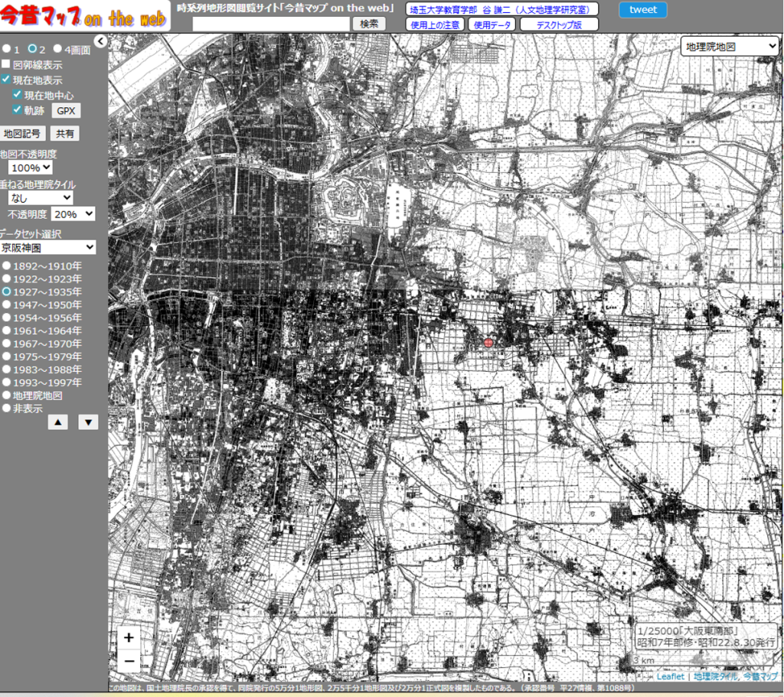
Task: Open the デスクトップ版 link
Action: point(558,24)
